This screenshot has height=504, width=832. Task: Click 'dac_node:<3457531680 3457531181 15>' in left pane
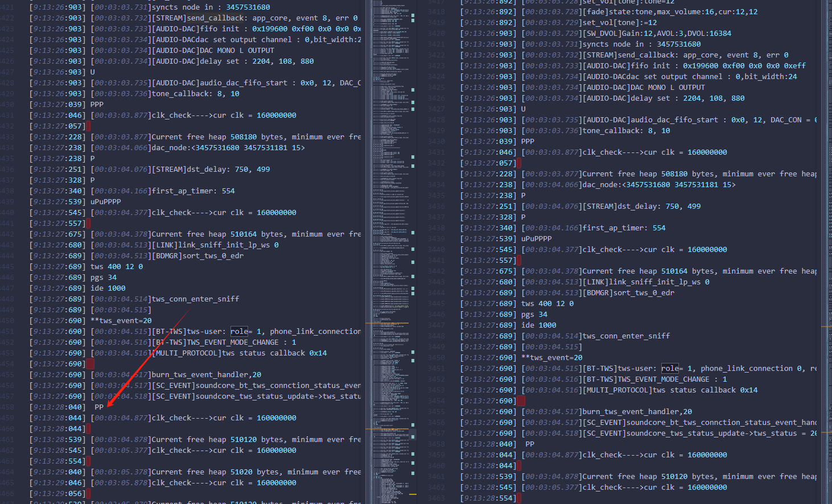pos(228,147)
